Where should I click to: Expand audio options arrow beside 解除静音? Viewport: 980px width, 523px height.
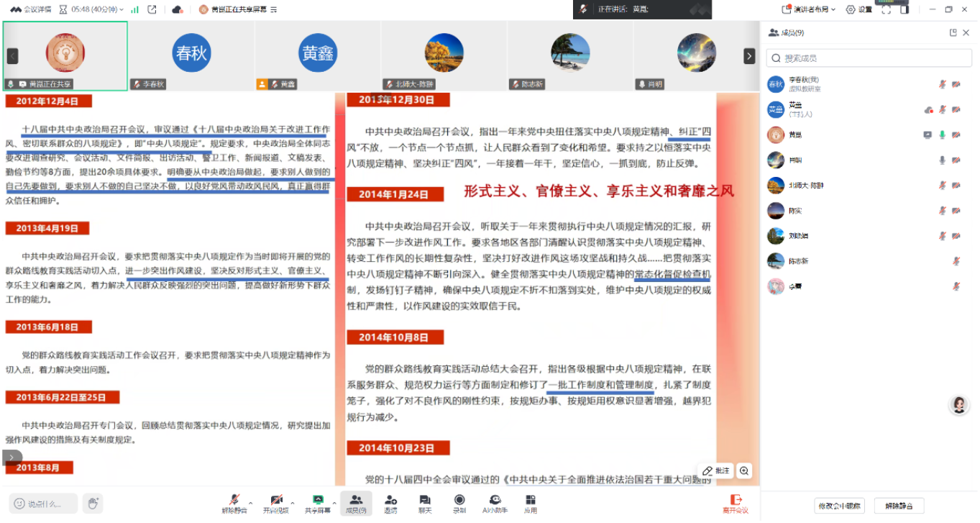coord(251,503)
